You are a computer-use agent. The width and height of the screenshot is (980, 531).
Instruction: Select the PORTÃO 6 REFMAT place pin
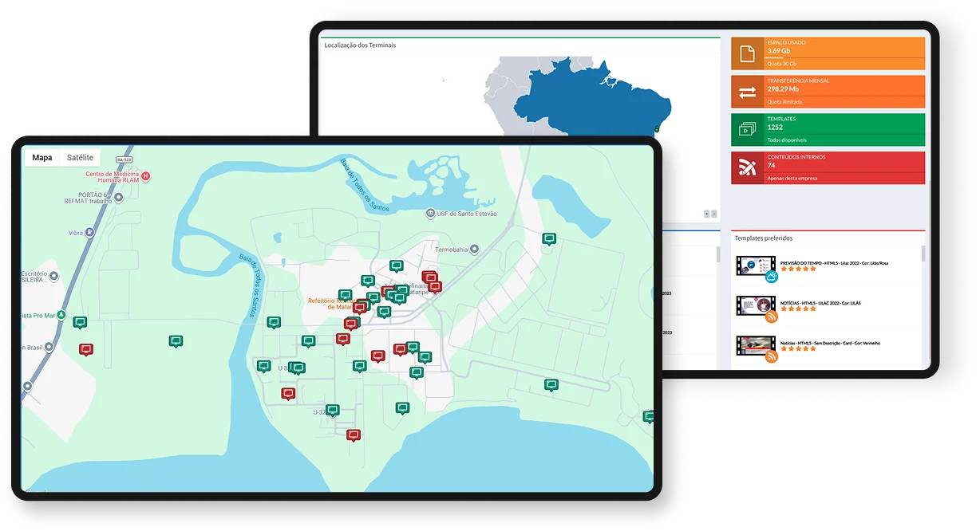pyautogui.click(x=119, y=197)
